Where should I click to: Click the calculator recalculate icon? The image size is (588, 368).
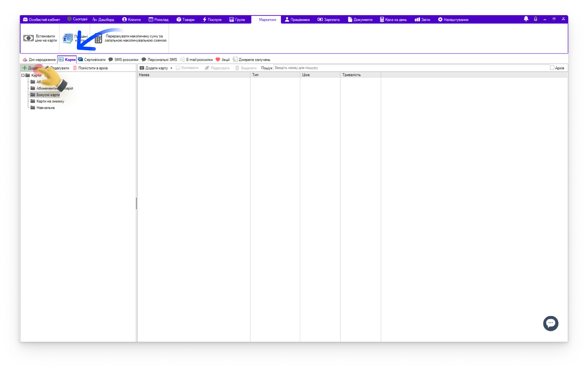[98, 38]
